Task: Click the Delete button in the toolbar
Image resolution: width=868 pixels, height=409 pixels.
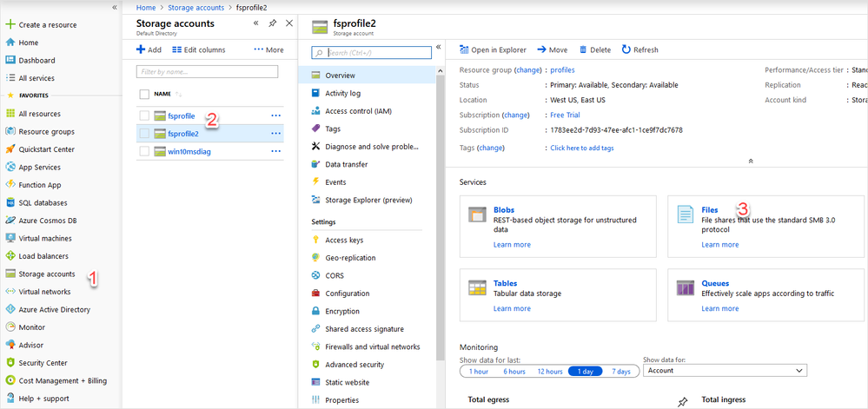Action: point(595,49)
